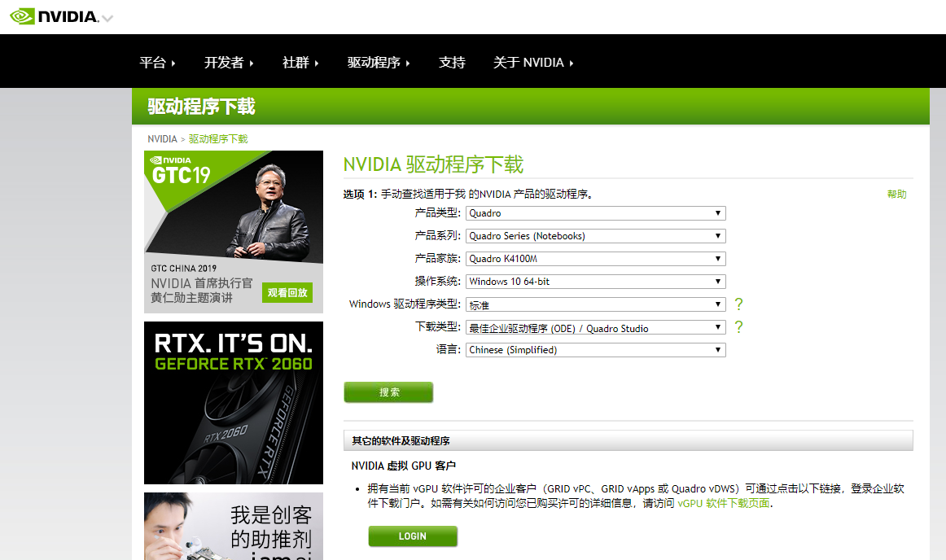The image size is (946, 560).
Task: Click the vGPU 软件下载页面 link
Action: [724, 503]
